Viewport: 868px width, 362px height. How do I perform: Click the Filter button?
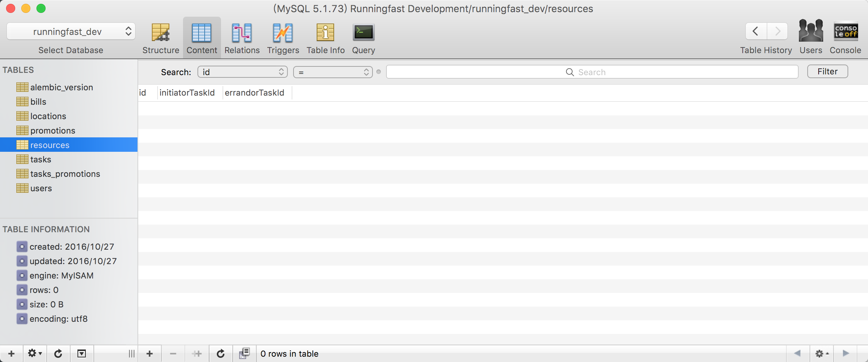(x=827, y=72)
